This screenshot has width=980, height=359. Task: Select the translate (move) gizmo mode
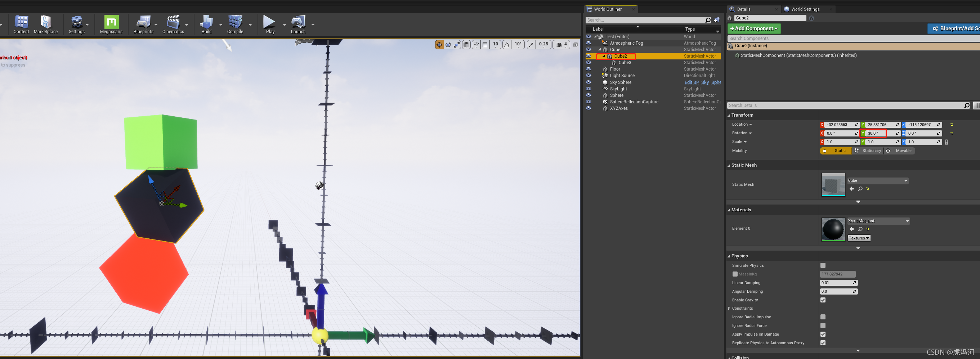(439, 45)
